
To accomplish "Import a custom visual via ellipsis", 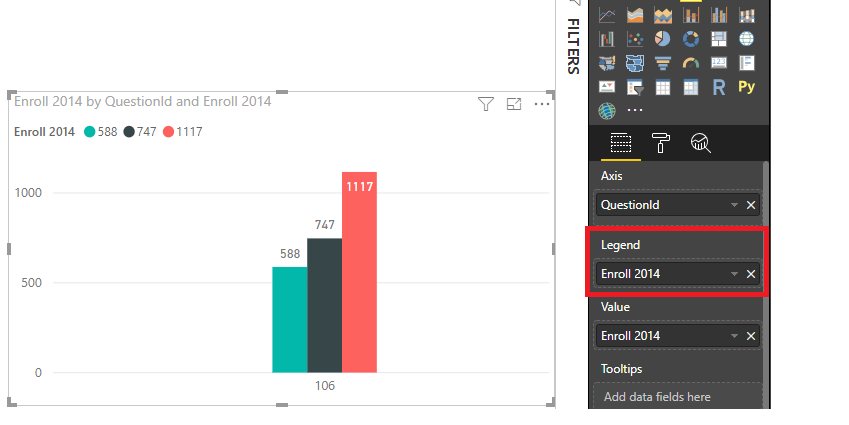I will pos(635,110).
